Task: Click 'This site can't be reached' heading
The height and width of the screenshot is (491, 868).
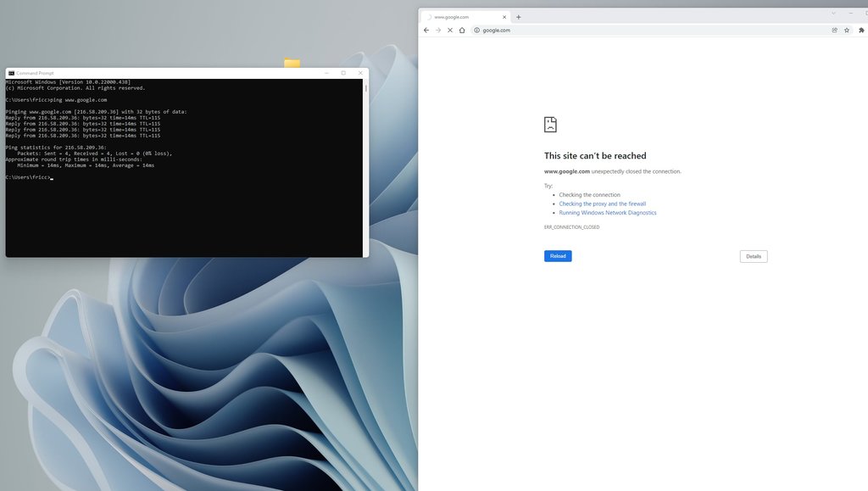Action: tap(595, 156)
